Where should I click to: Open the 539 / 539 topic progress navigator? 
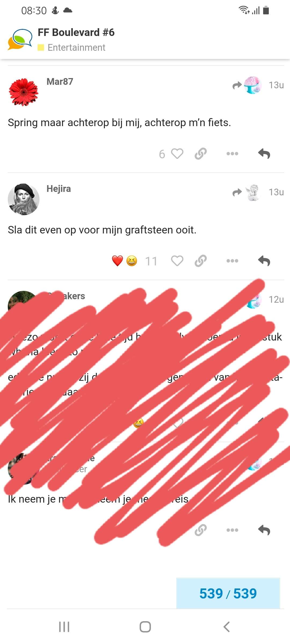point(228,593)
